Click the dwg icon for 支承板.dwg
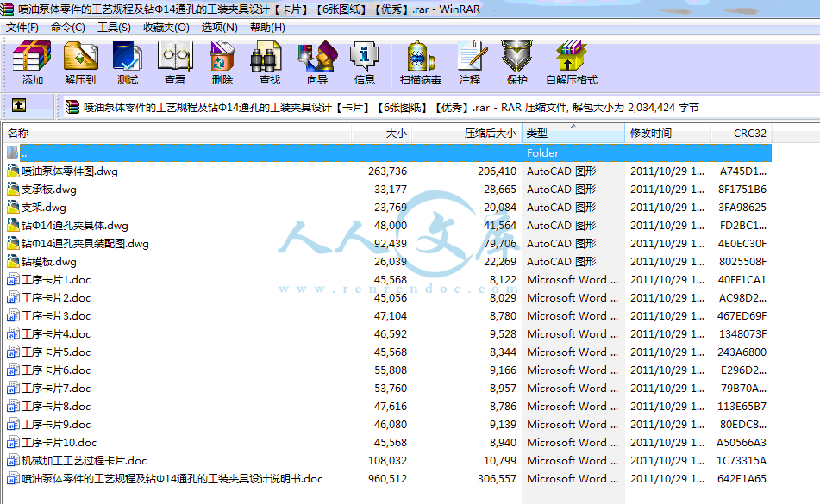Image resolution: width=820 pixels, height=504 pixels. 13,189
